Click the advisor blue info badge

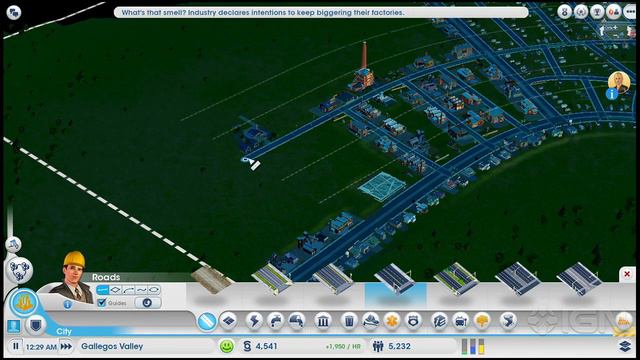pos(611,94)
